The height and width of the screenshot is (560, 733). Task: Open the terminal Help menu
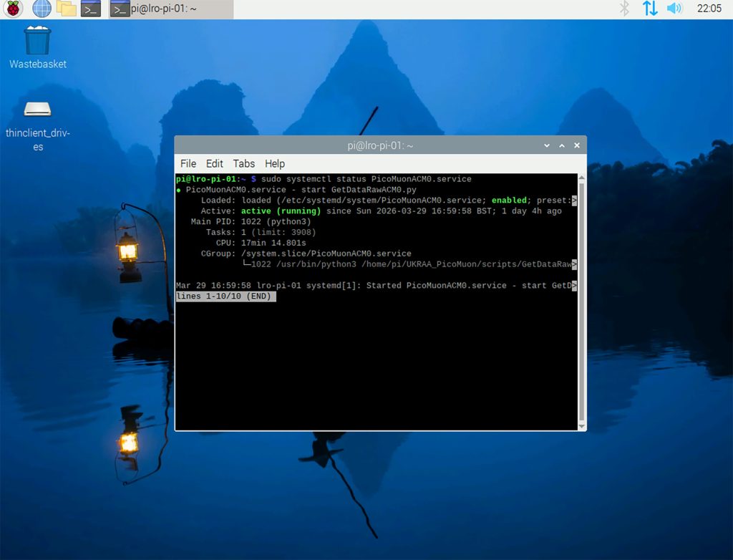coord(275,163)
